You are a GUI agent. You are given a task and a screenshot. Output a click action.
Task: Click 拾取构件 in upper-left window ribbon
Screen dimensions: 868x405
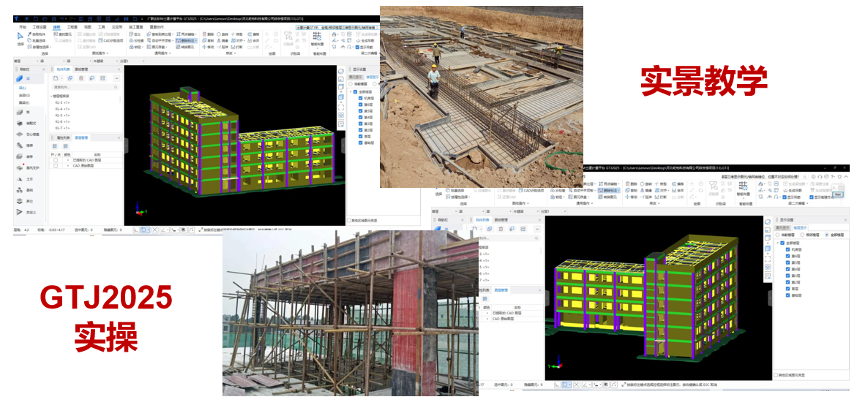[x=38, y=34]
